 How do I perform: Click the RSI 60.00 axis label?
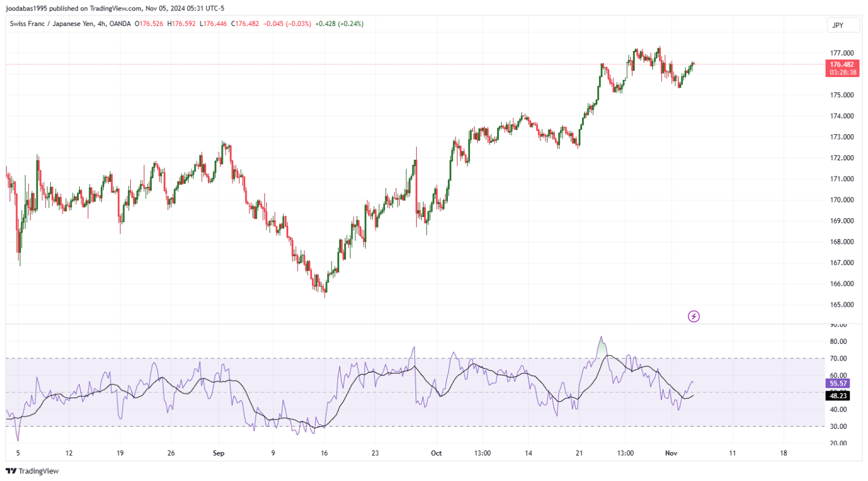click(838, 375)
